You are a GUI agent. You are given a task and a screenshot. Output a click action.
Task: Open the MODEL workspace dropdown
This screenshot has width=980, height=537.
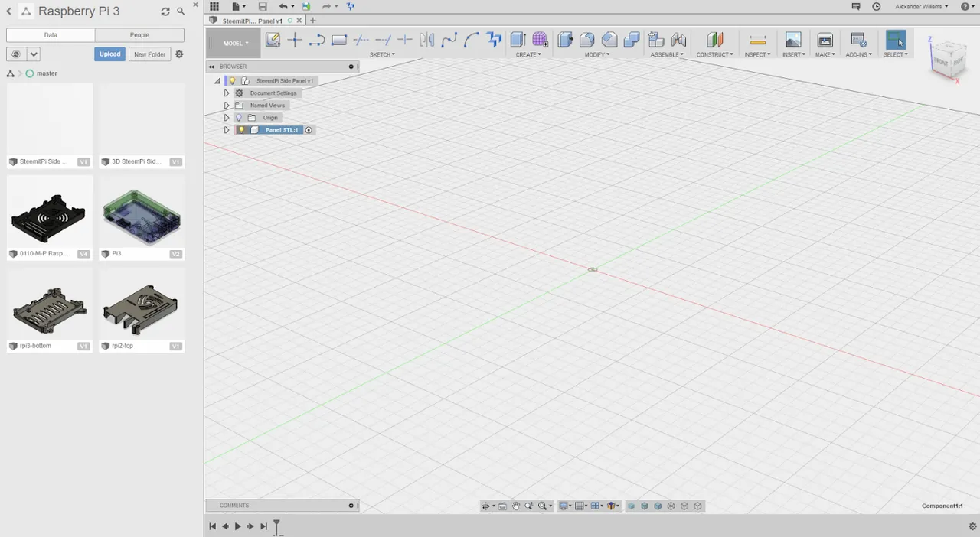pos(235,43)
